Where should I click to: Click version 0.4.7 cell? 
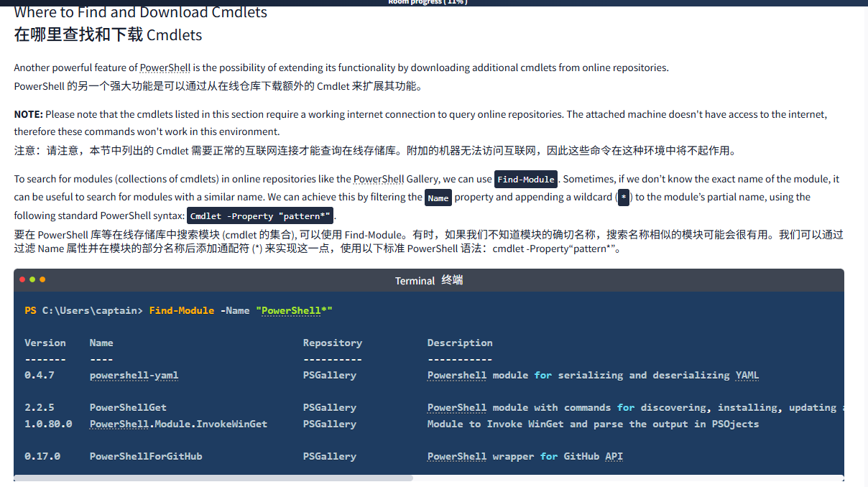tap(40, 375)
